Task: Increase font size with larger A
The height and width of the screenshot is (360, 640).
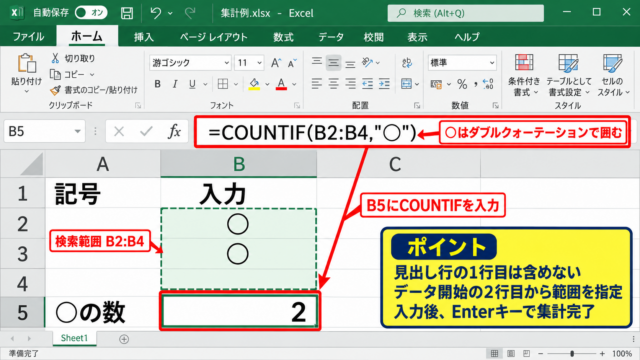Action: coord(276,63)
